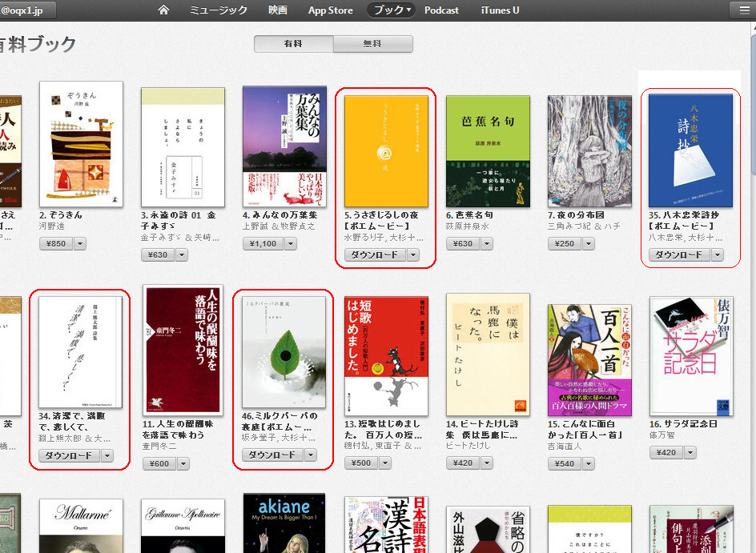Download ミルクパーパの裏庭
The image size is (756, 553).
(272, 455)
